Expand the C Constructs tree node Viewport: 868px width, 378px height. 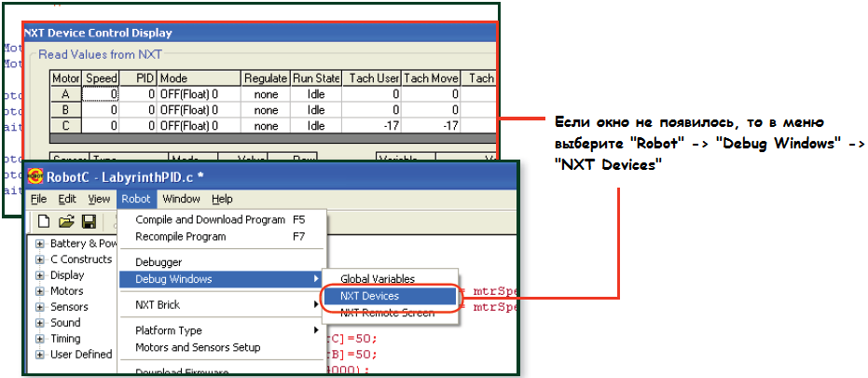pyautogui.click(x=40, y=259)
